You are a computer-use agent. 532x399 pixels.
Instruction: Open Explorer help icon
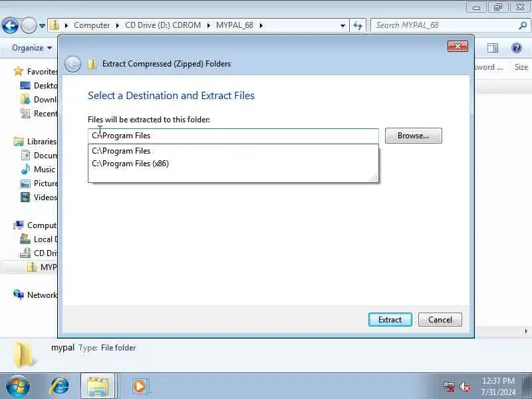pos(517,48)
